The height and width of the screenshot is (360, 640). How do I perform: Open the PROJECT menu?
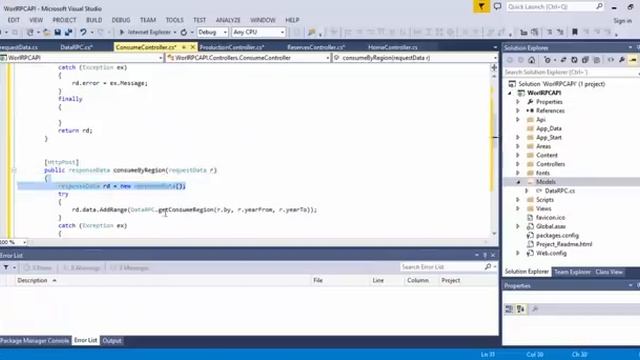(x=64, y=20)
